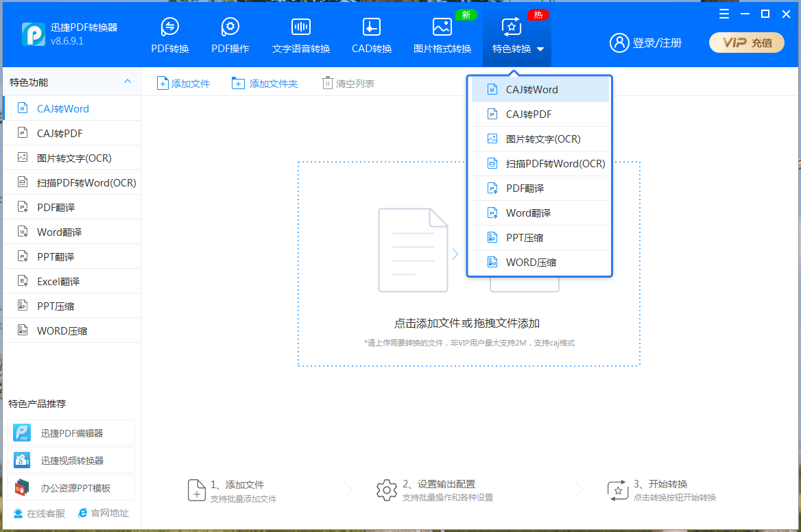The width and height of the screenshot is (801, 532).
Task: Click the step 3 开始转换 icon
Action: [x=618, y=490]
